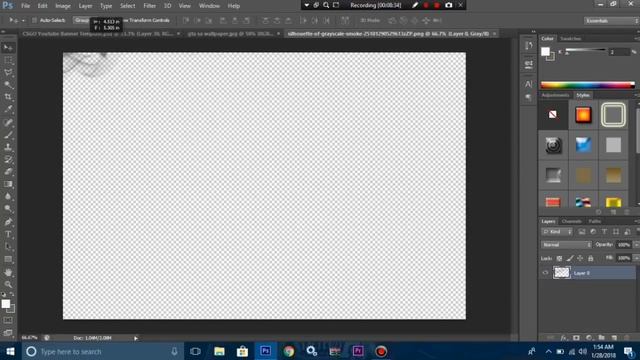Switch to the Adjustments tab

pos(556,95)
